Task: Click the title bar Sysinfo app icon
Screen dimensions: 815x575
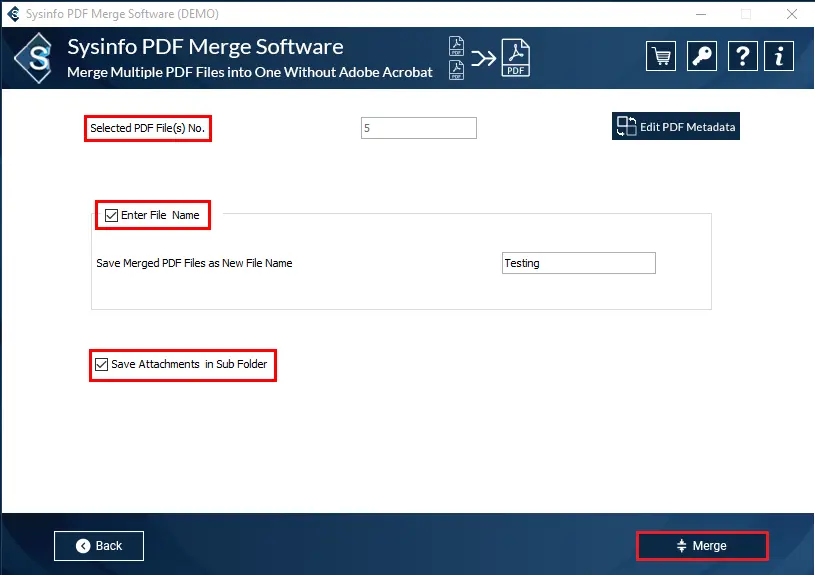Action: (x=13, y=14)
